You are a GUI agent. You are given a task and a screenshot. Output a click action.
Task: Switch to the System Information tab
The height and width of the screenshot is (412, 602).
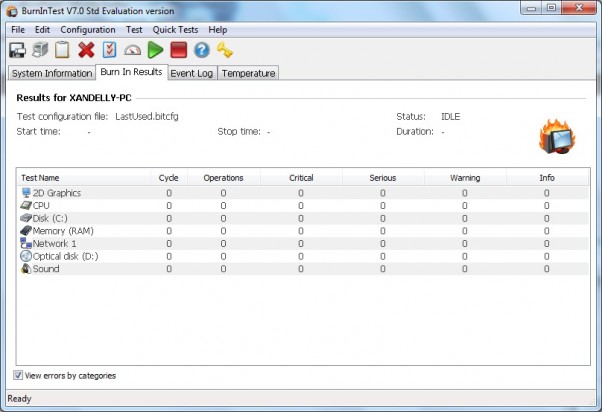click(49, 73)
